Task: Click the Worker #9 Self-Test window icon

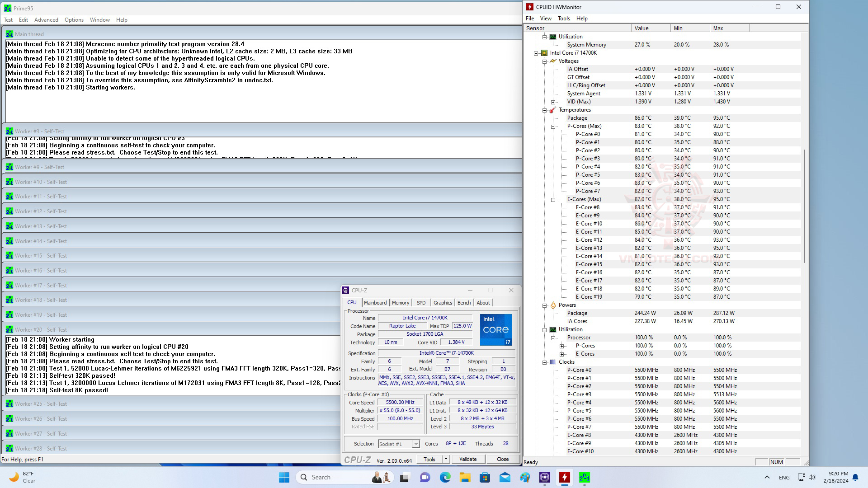Action: pos(9,167)
